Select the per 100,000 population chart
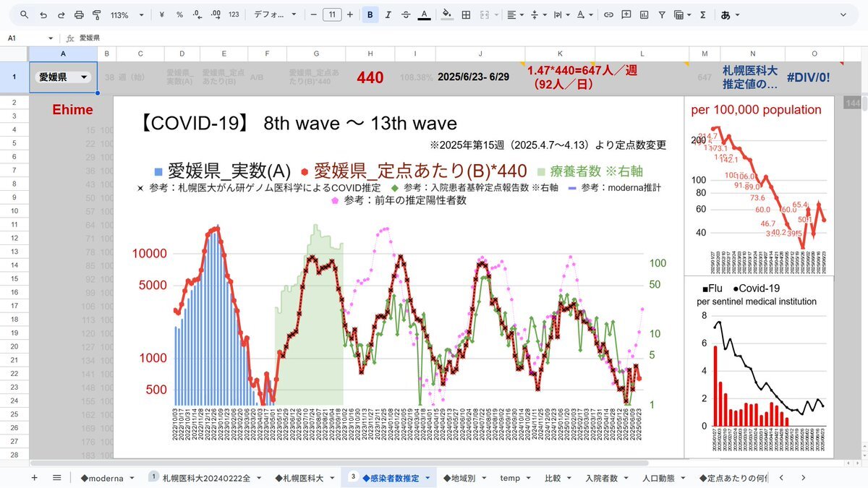This screenshot has width=868, height=488. (759, 185)
